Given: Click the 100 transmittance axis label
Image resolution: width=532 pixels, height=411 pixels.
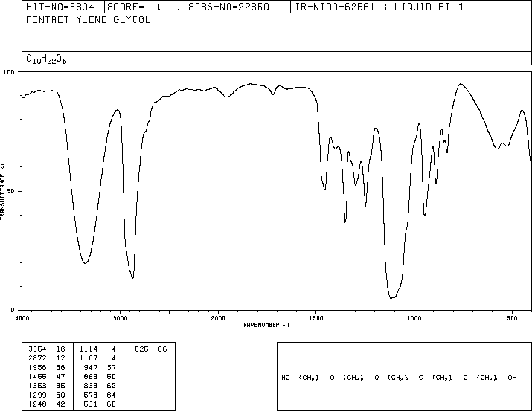Looking at the screenshot, I should pyautogui.click(x=9, y=72).
